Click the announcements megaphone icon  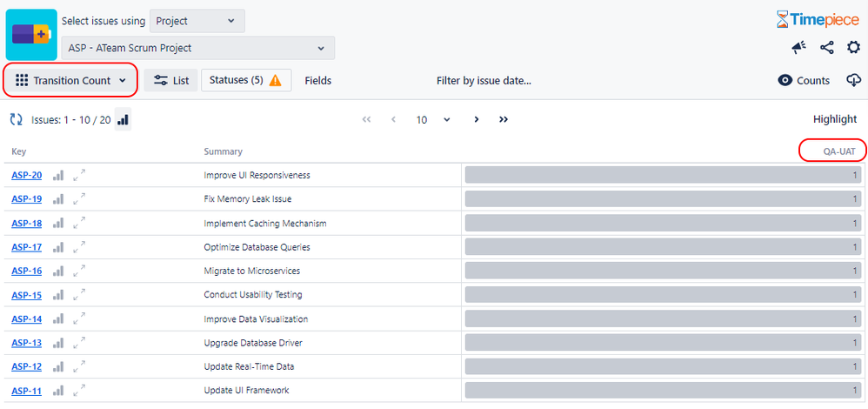pyautogui.click(x=798, y=48)
